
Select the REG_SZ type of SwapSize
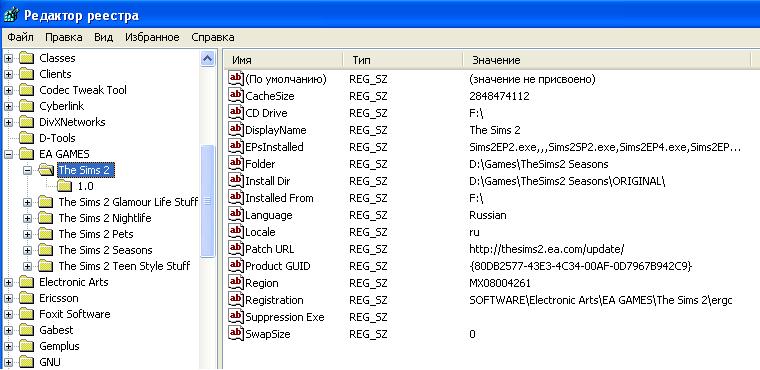click(368, 334)
